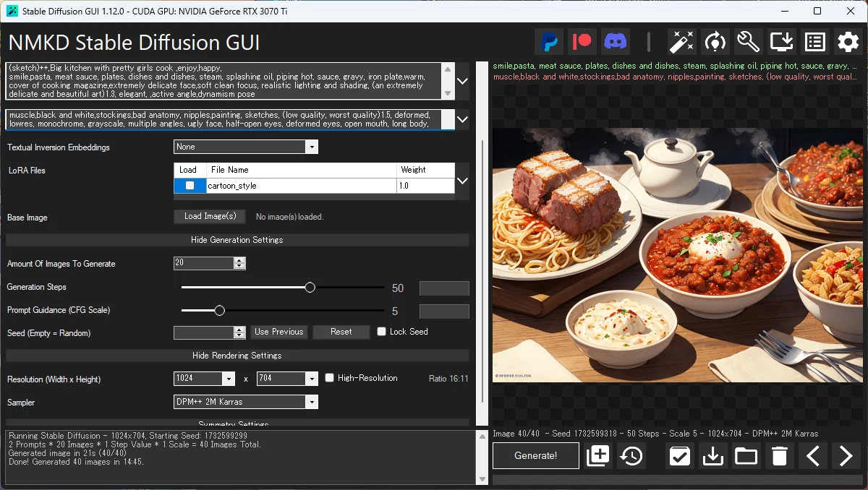Adjust the Generation Steps slider handle
This screenshot has height=490, width=868.
click(310, 287)
